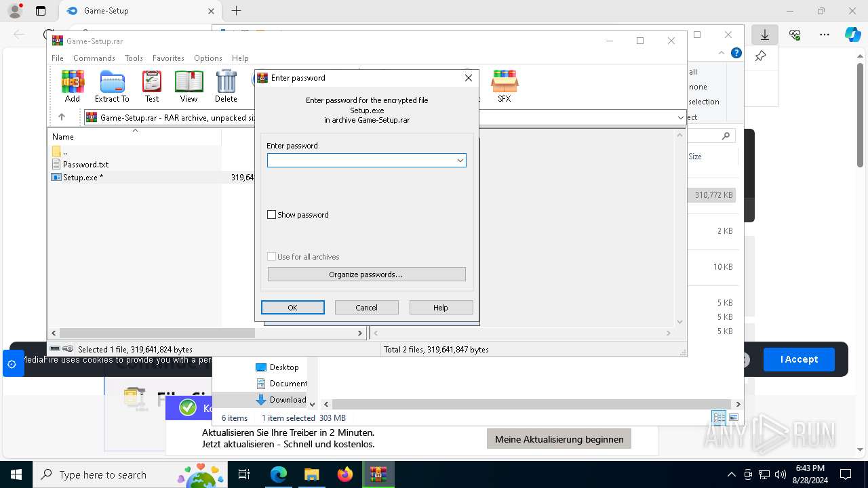Click the Edge Downloads arrow icon
The height and width of the screenshot is (488, 868).
pos(765,35)
